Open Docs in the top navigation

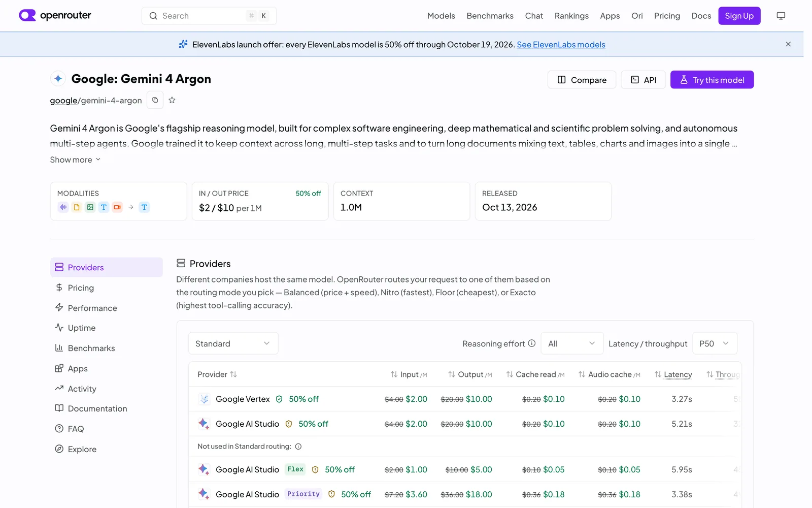(701, 16)
